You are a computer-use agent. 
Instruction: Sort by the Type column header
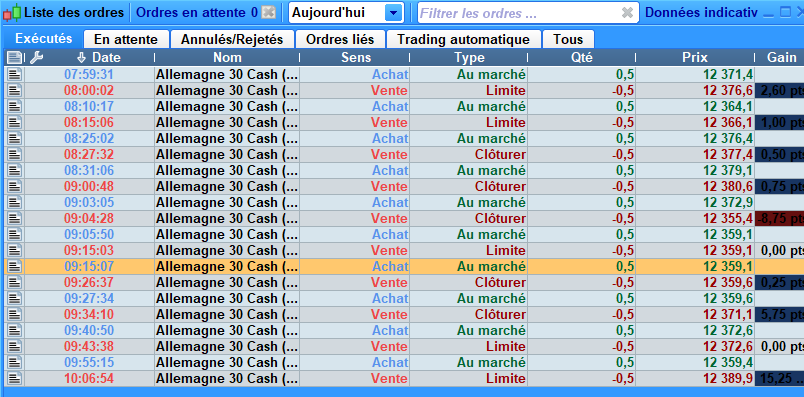469,57
